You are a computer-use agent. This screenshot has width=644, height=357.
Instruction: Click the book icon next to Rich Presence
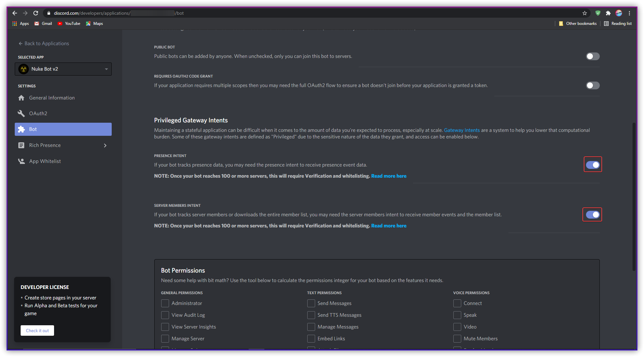point(21,145)
